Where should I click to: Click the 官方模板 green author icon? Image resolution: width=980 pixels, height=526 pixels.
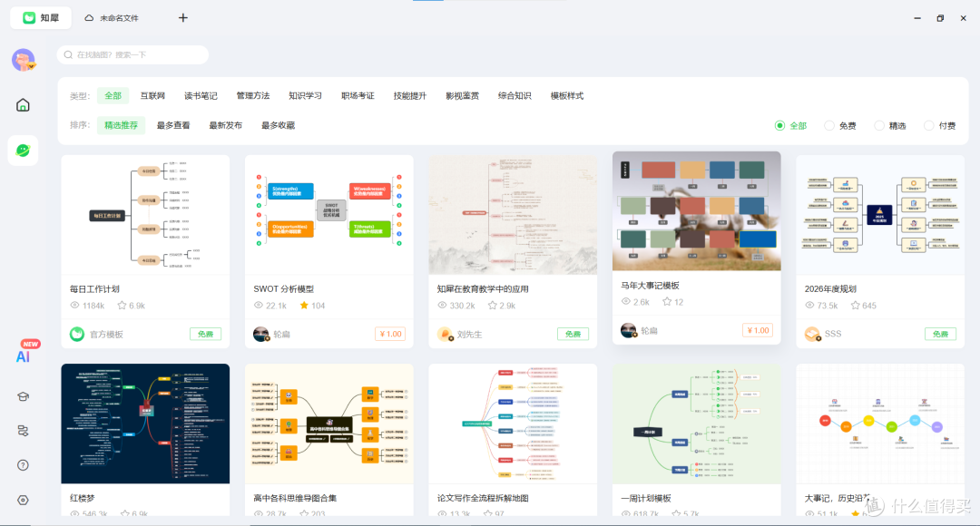click(77, 335)
